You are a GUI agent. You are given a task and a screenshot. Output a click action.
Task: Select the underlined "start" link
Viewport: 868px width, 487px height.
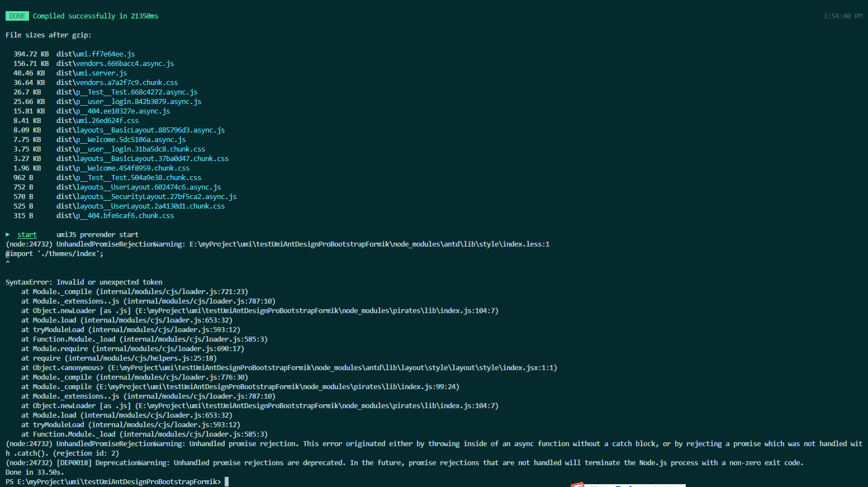[27, 234]
